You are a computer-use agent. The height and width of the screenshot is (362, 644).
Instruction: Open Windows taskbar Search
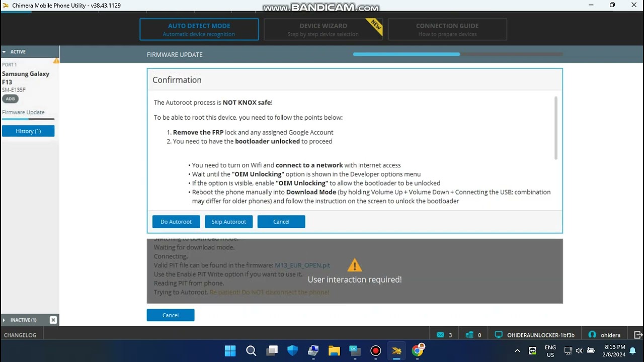pos(251,350)
